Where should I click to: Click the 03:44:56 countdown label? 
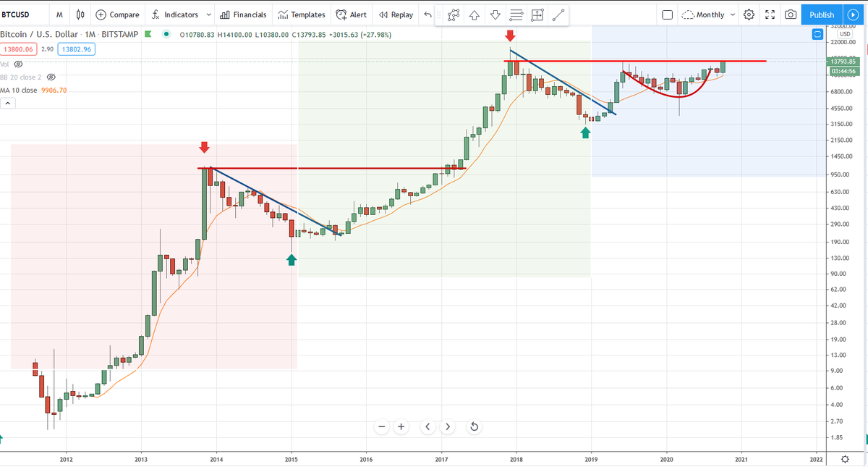843,71
